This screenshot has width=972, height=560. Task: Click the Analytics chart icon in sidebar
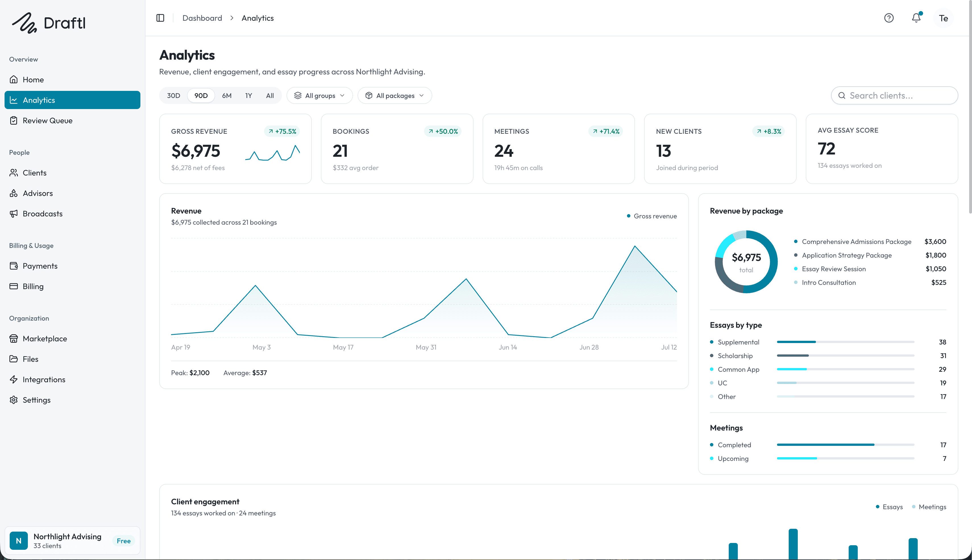14,100
